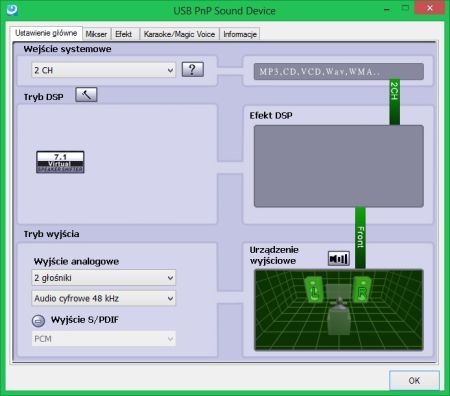Open the Karaoke/Magic Voice tab
Viewport: 450px width, 396px height.
click(179, 34)
